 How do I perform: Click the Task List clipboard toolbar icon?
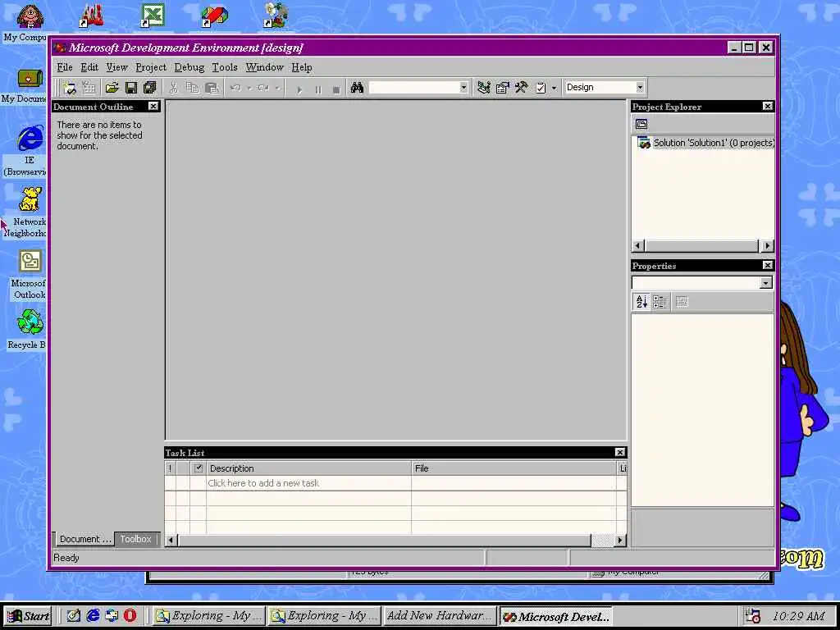coord(541,88)
